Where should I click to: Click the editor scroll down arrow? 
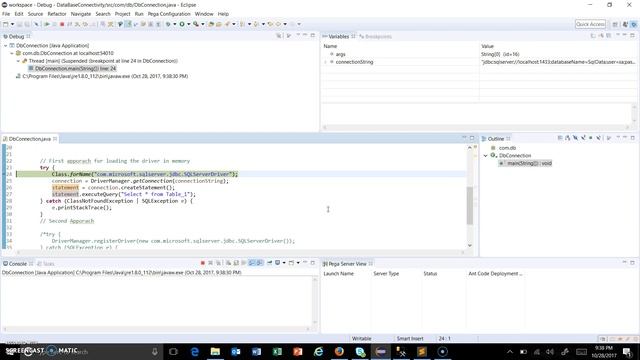click(470, 245)
